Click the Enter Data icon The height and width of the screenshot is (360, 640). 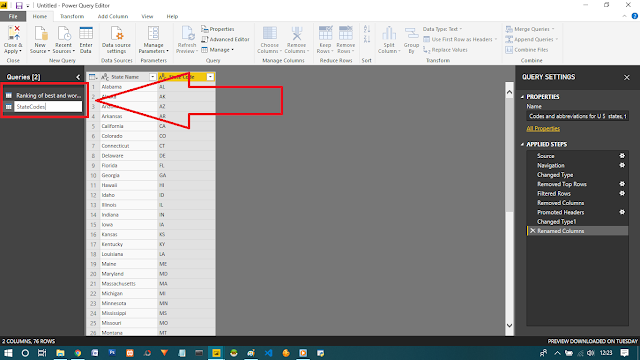(86, 33)
